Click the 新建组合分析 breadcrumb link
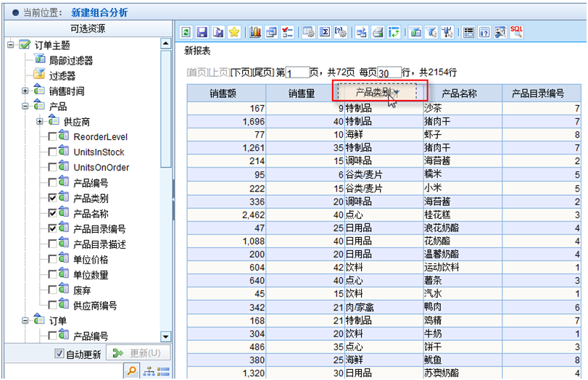The image size is (588, 380). [x=99, y=13]
